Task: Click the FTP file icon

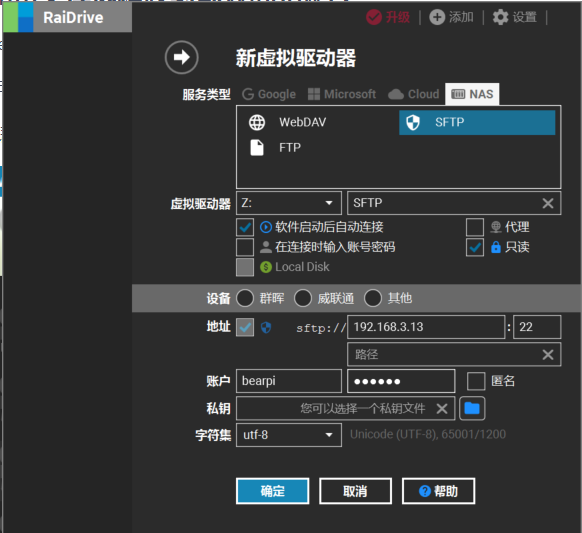Action: 257,147
